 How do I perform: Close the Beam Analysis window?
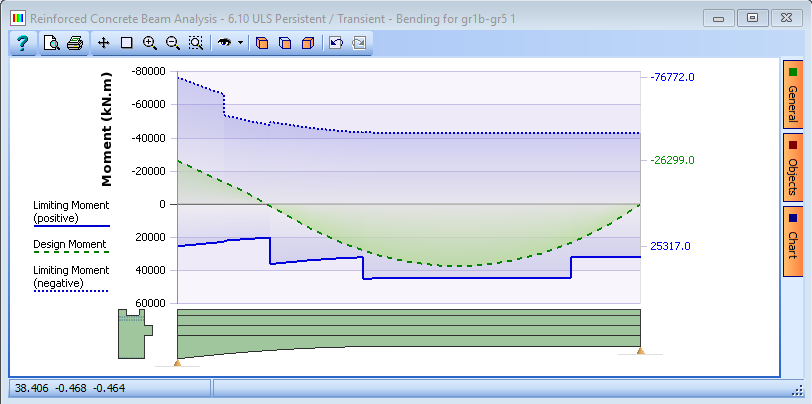[x=786, y=19]
